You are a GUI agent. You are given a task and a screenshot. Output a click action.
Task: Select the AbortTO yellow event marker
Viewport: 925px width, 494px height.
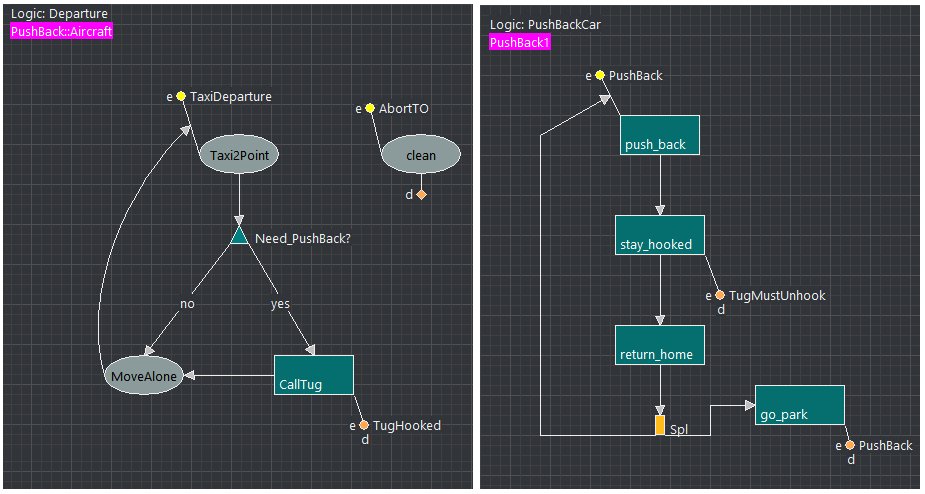370,108
